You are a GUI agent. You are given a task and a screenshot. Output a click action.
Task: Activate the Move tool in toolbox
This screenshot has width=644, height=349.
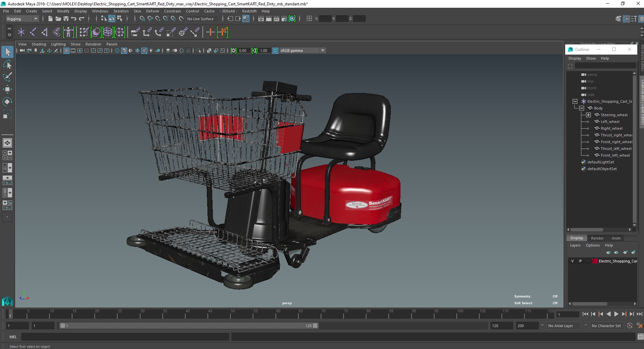pos(7,89)
